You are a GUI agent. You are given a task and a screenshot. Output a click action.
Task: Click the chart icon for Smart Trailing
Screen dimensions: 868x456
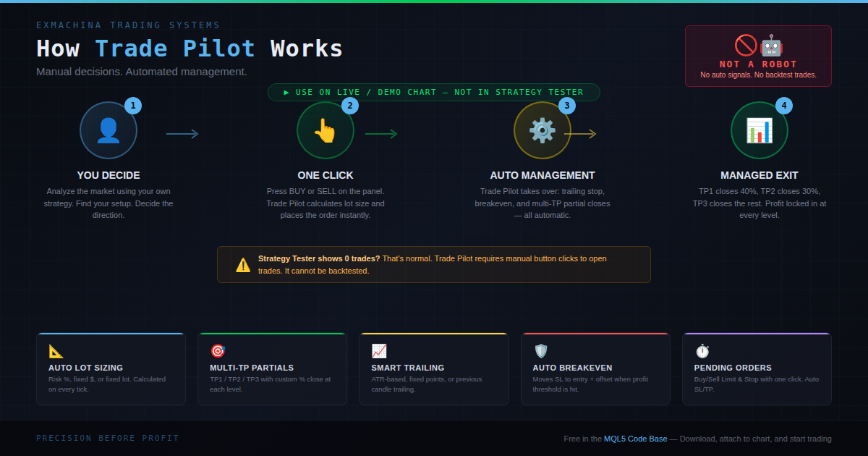click(379, 351)
